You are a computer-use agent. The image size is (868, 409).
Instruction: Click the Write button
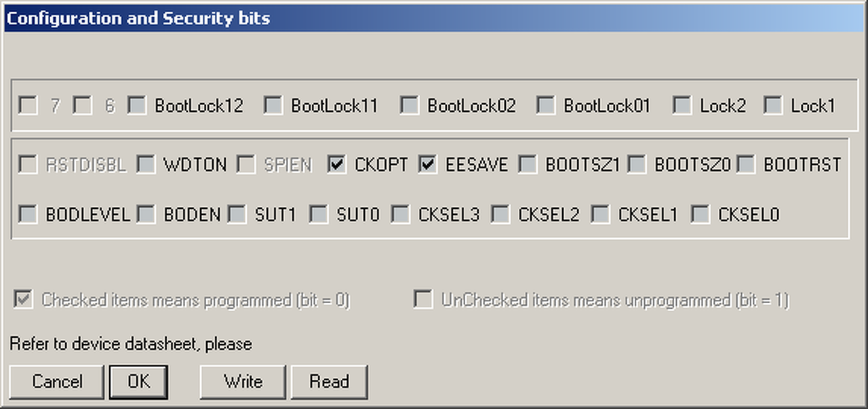243,382
